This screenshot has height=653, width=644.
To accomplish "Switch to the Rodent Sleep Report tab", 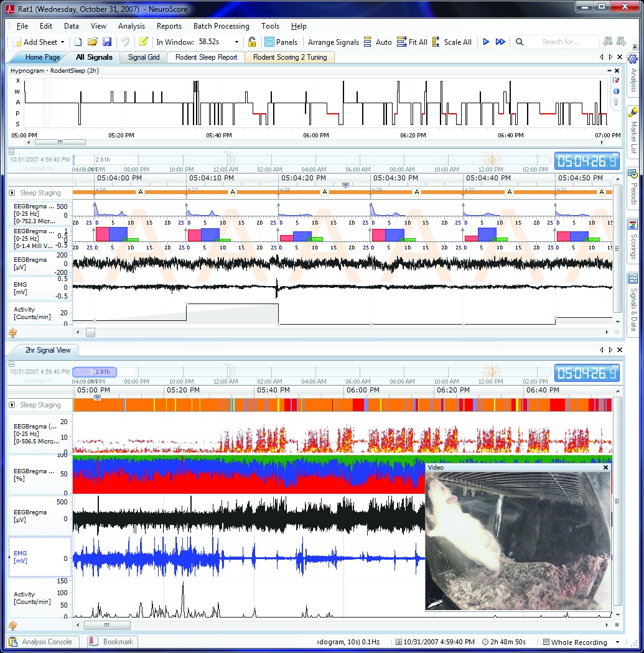I will [x=205, y=57].
